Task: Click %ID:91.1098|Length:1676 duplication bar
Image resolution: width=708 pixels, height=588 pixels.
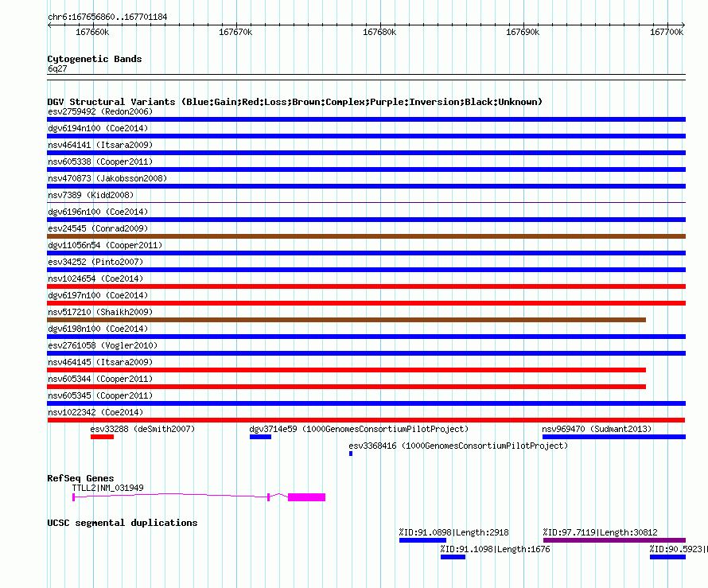Action: [x=453, y=557]
